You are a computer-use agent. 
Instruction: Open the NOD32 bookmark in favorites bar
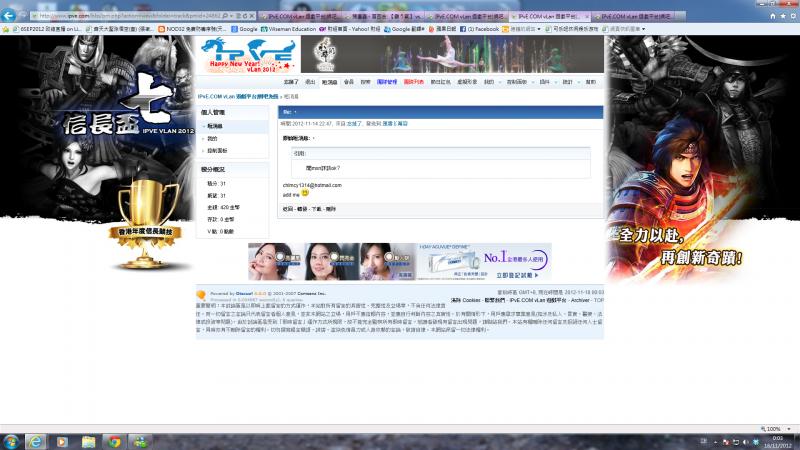tap(192, 29)
